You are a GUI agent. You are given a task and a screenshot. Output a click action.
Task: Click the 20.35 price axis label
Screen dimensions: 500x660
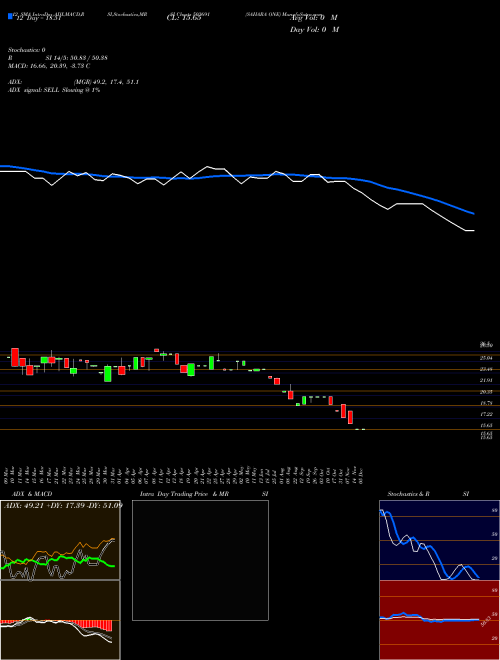point(487,391)
